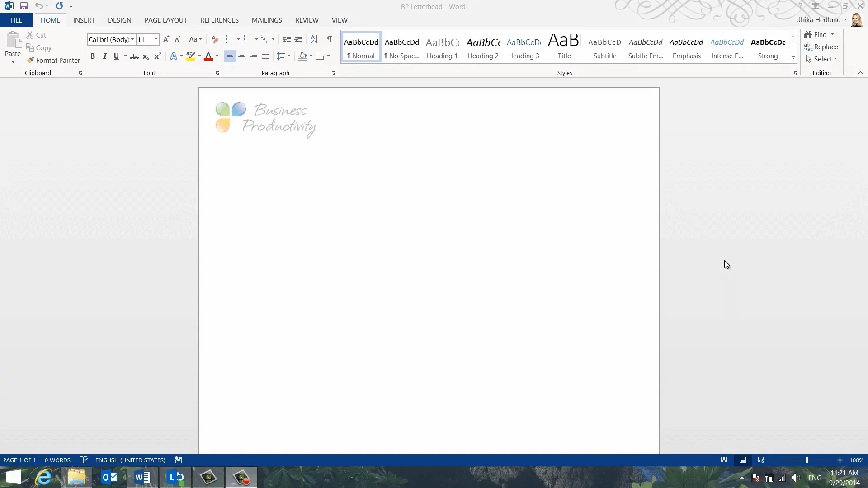The image size is (868, 488).
Task: Expand the Styles gallery More arrow
Action: coord(793,58)
